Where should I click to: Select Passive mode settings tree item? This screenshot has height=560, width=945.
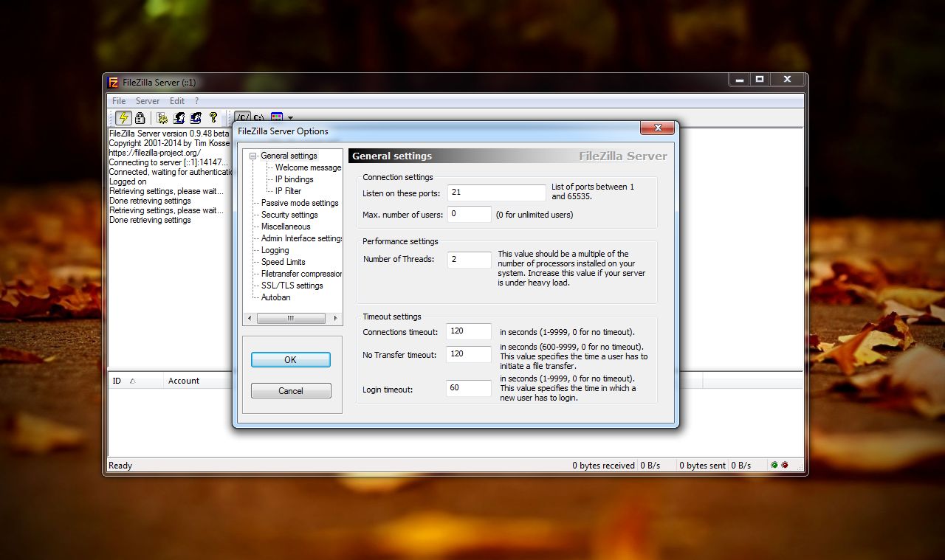coord(300,203)
